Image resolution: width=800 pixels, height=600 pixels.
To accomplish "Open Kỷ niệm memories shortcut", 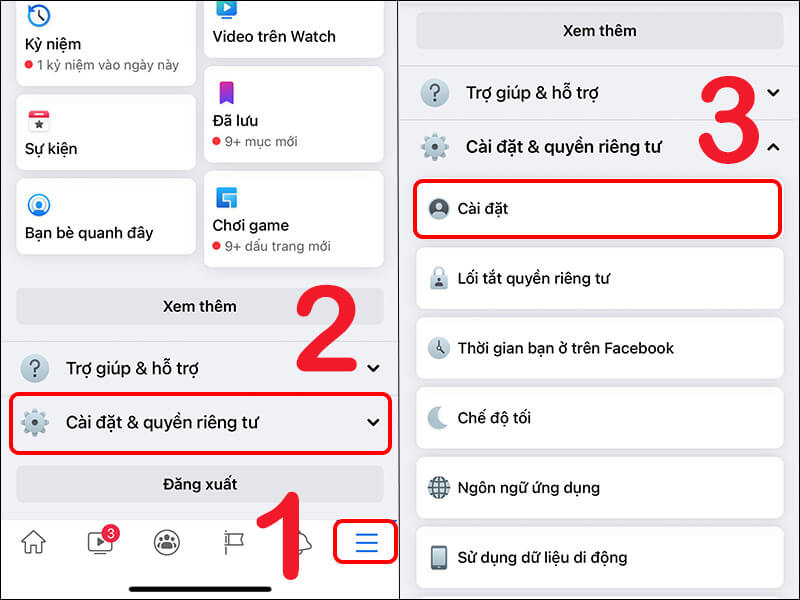I will [106, 43].
